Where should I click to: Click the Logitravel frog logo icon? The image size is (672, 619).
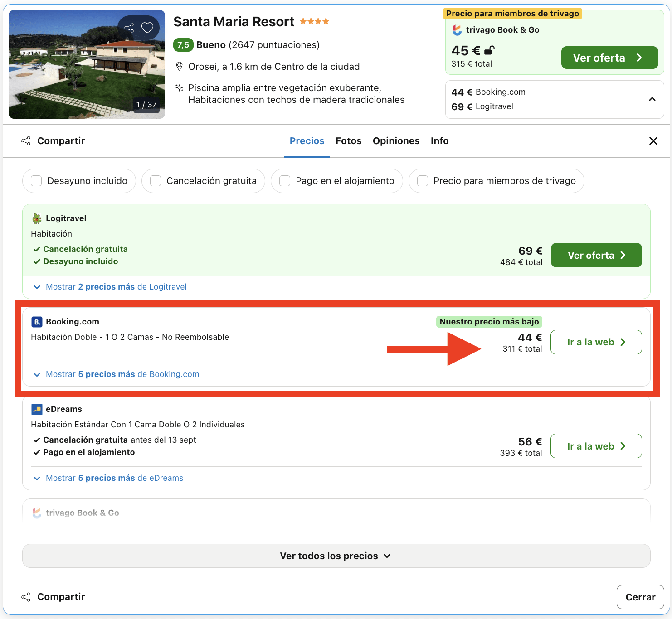37,218
